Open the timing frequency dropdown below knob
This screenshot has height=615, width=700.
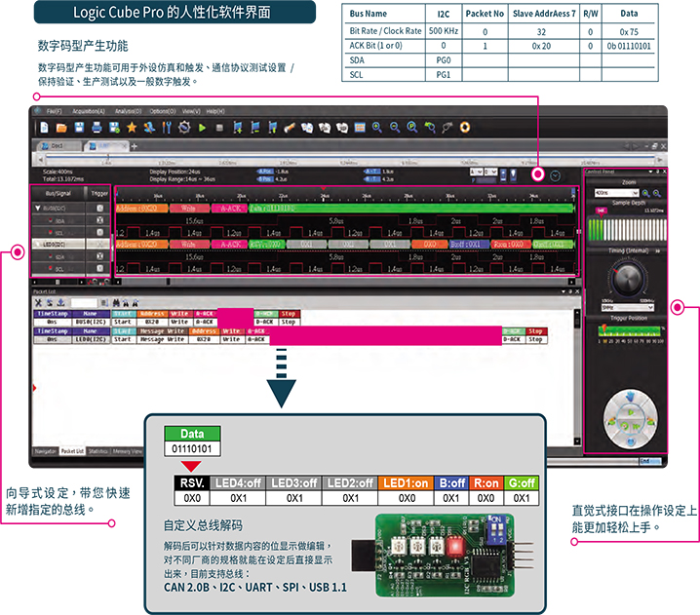627,308
